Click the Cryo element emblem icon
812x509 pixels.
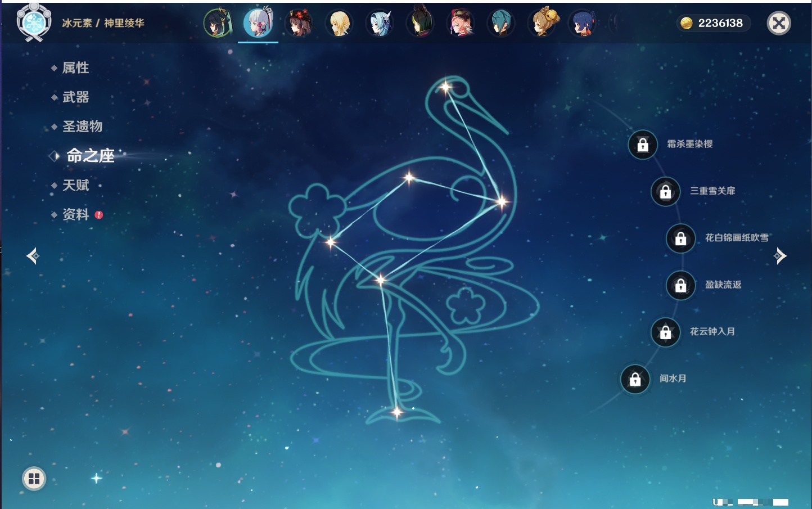(34, 22)
